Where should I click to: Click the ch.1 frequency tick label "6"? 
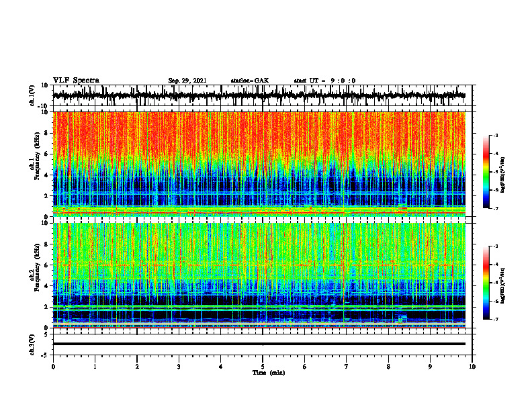pyautogui.click(x=47, y=154)
